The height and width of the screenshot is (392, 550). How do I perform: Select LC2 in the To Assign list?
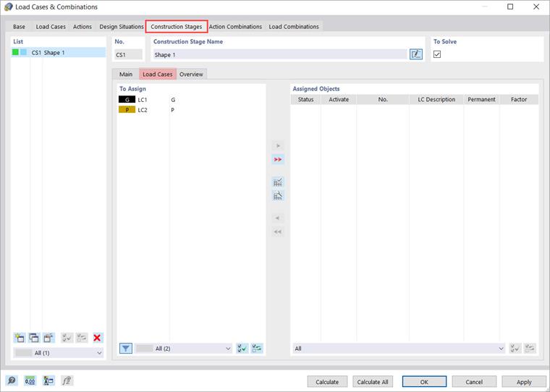(191, 110)
